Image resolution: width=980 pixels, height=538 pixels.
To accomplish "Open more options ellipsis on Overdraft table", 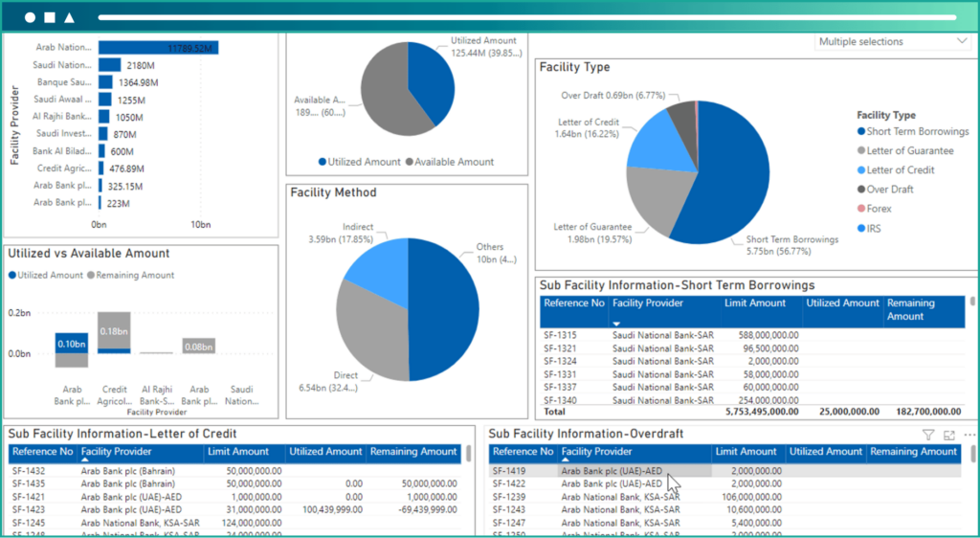I will (969, 435).
